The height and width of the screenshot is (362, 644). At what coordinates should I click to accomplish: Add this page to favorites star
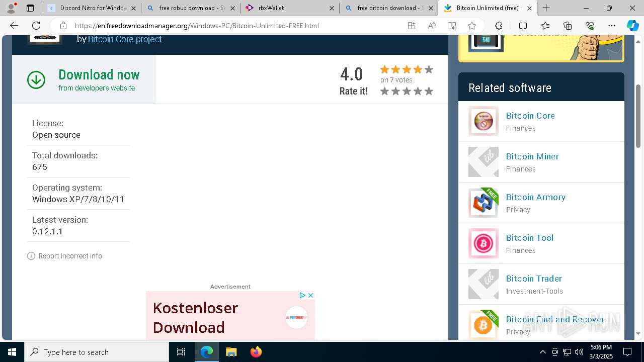[x=471, y=26]
